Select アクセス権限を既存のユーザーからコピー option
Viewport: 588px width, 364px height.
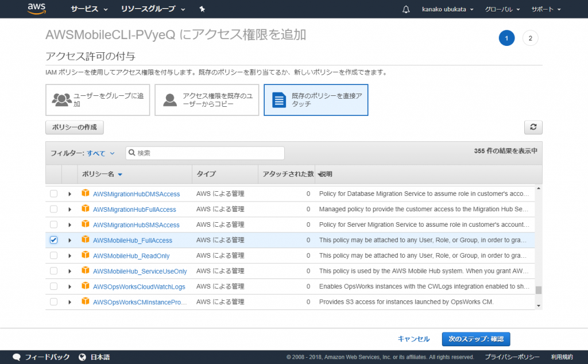207,100
